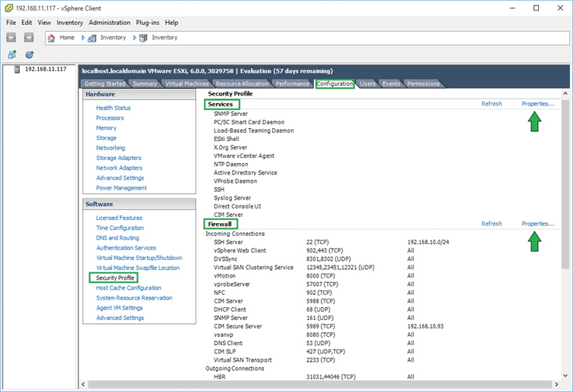573x392 pixels.
Task: Open the Inventory menu
Action: 70,23
